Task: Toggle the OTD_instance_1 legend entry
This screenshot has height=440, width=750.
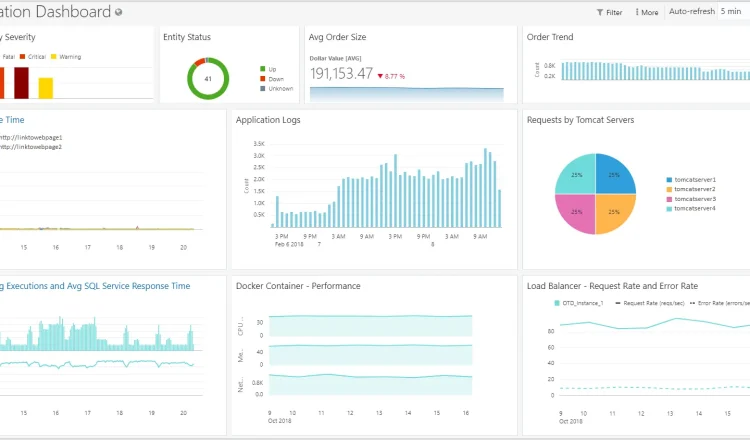Action: point(579,303)
